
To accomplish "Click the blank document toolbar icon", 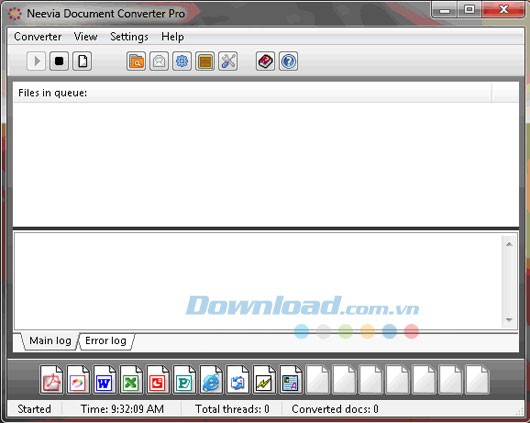I will [x=82, y=61].
